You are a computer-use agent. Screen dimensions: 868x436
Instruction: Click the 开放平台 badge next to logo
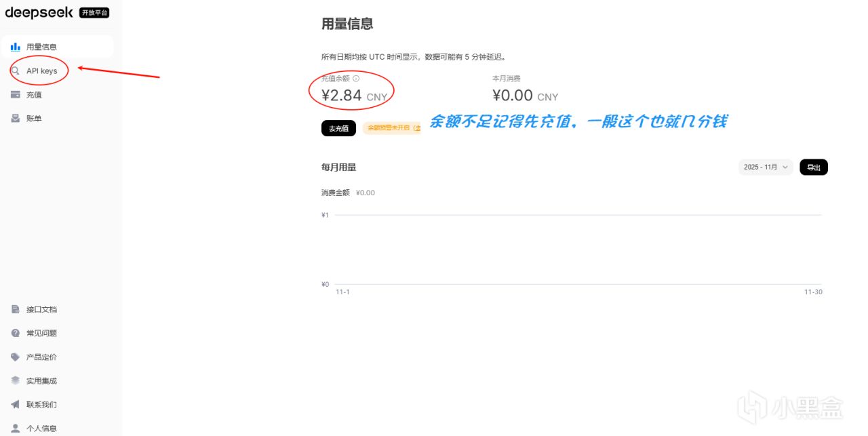tap(94, 13)
